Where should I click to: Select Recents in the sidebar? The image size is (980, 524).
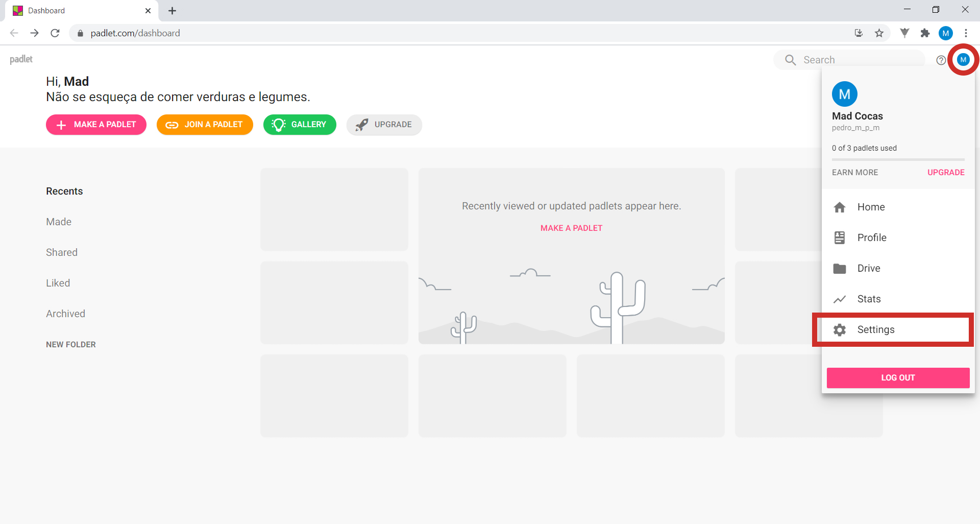[64, 191]
